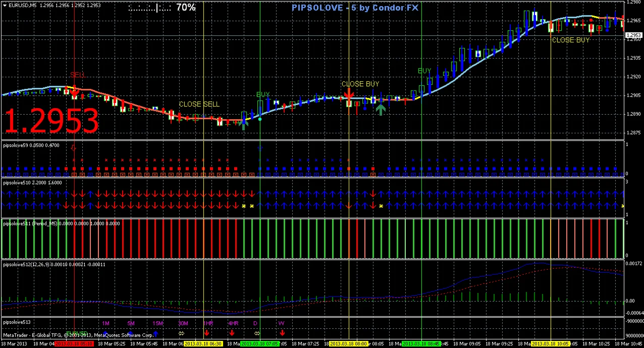Click the red down arrow under 4HR

click(x=232, y=333)
